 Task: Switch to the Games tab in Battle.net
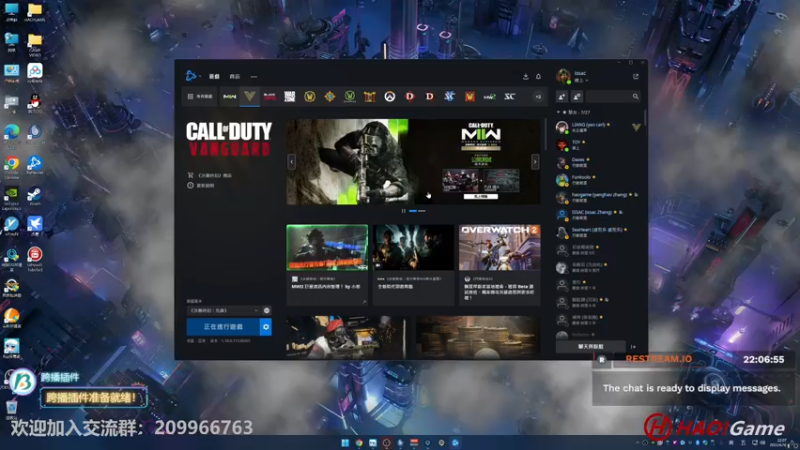tap(214, 77)
